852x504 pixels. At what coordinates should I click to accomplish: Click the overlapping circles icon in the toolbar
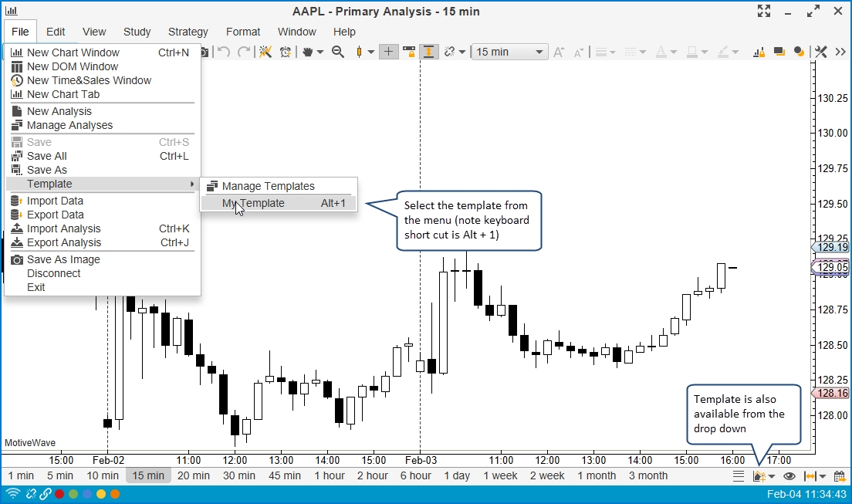(799, 52)
